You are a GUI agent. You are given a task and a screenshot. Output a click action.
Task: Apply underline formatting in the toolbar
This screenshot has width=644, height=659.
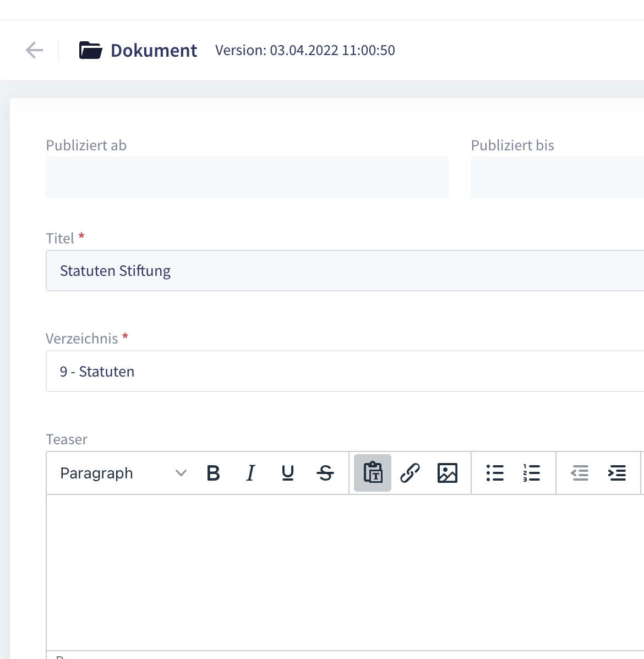click(x=287, y=473)
